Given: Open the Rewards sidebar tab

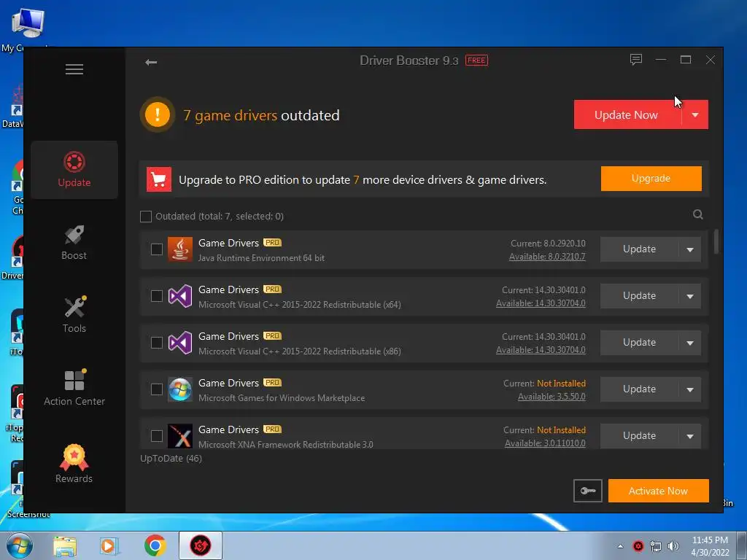Looking at the screenshot, I should [x=74, y=464].
